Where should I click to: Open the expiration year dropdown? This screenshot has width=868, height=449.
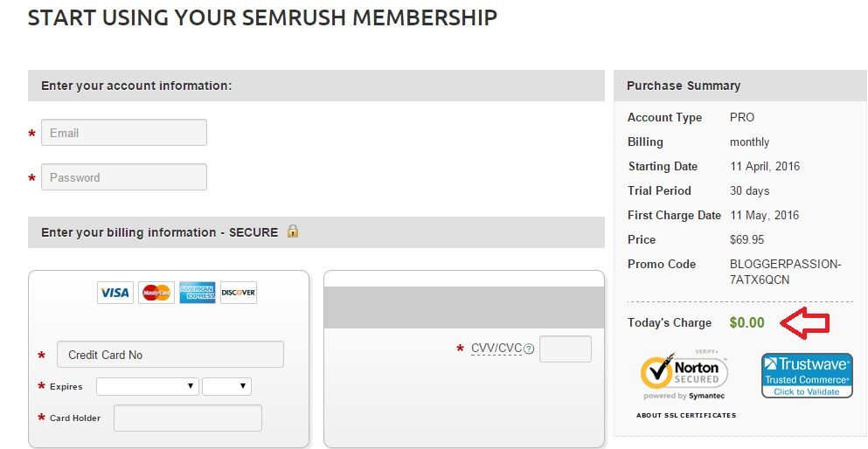[226, 386]
